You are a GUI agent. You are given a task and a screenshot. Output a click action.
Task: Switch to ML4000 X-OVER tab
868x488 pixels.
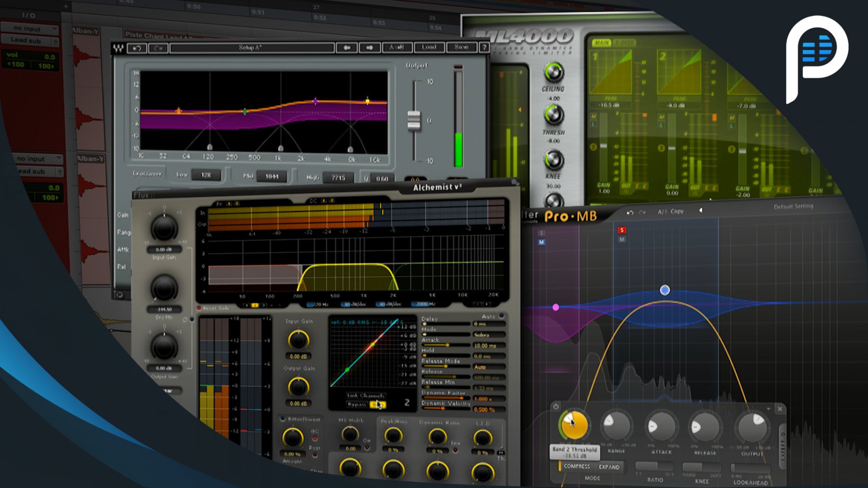pyautogui.click(x=624, y=43)
